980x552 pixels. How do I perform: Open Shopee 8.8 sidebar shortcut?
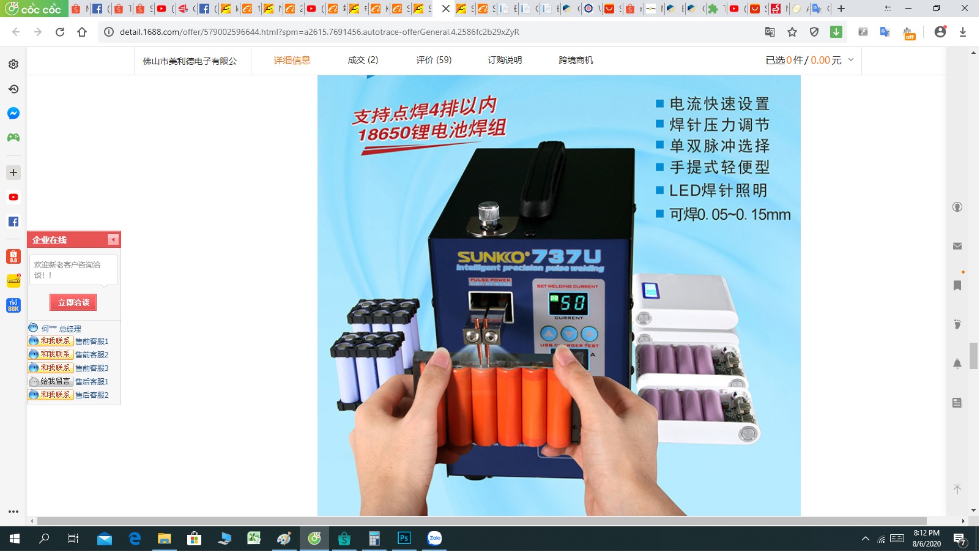(x=13, y=256)
